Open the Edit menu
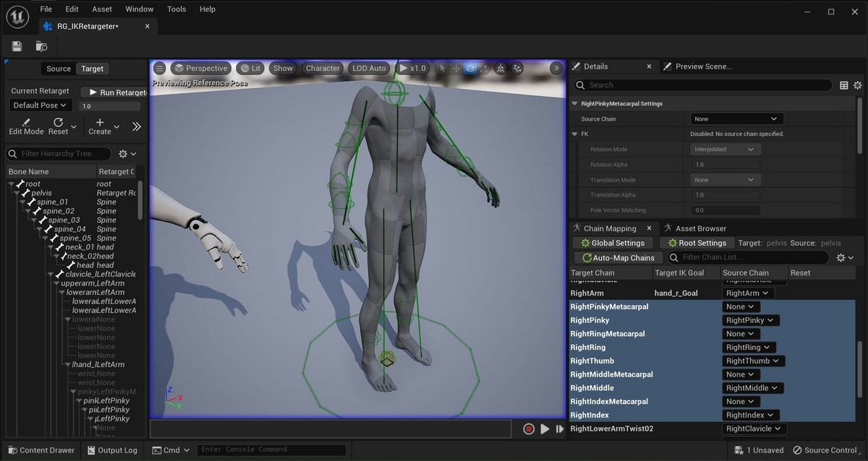Viewport: 868px width, 461px height. (72, 9)
